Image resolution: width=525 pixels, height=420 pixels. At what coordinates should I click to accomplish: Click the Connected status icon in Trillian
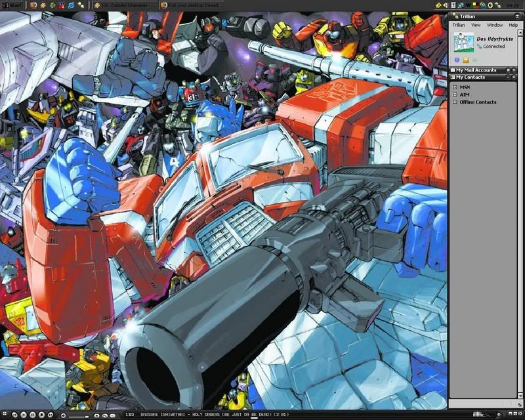pyautogui.click(x=480, y=47)
